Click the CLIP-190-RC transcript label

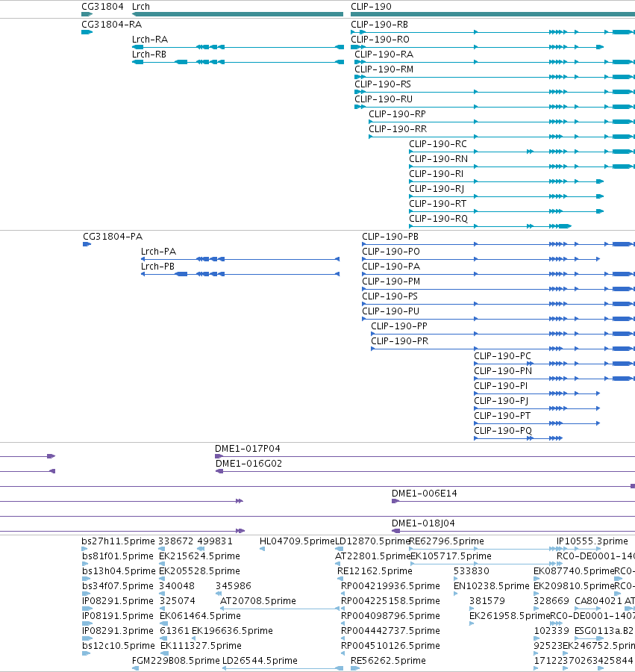click(x=437, y=144)
